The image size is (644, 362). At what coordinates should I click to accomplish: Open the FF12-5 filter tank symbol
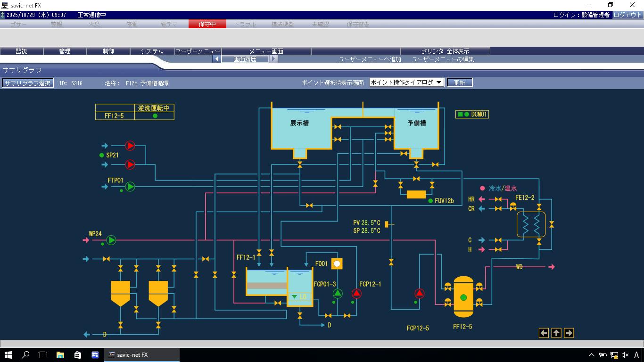pos(463,297)
